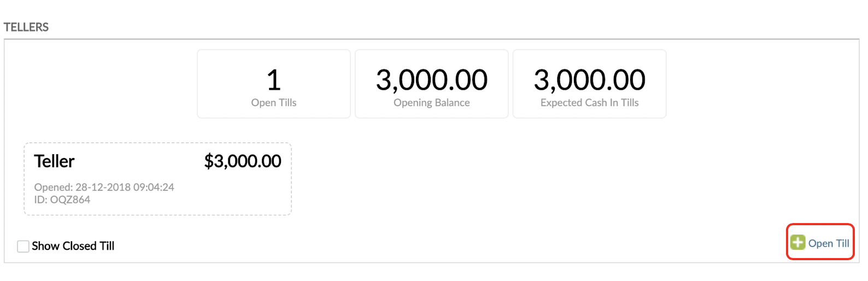The width and height of the screenshot is (868, 281).
Task: Click the Opening Balance 3,000.00 figure
Action: (x=431, y=80)
